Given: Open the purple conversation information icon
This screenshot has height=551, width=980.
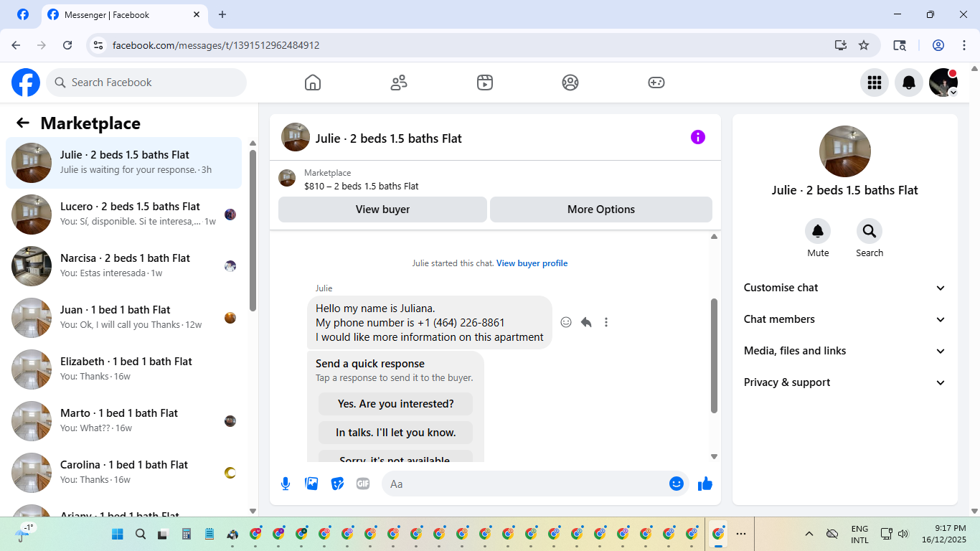Looking at the screenshot, I should (698, 137).
